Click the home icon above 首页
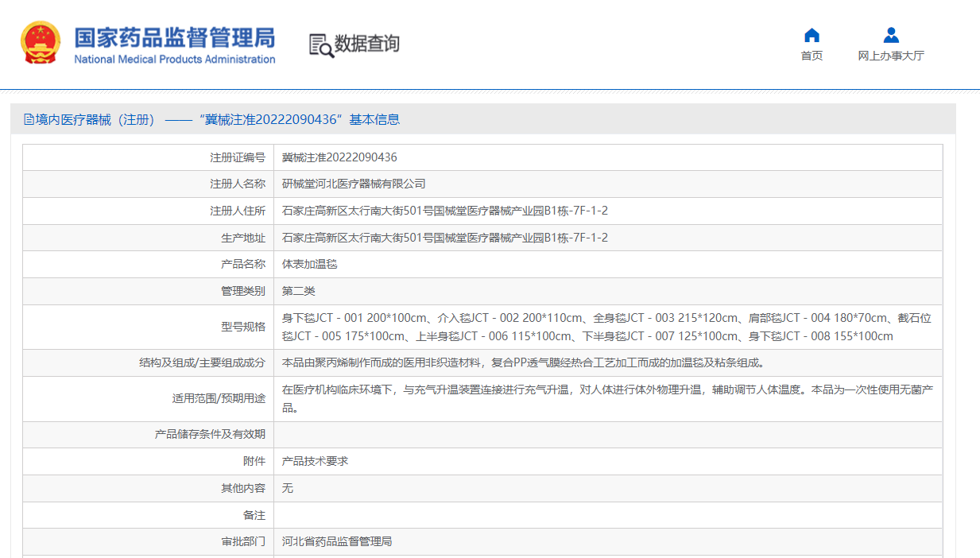 tap(812, 34)
